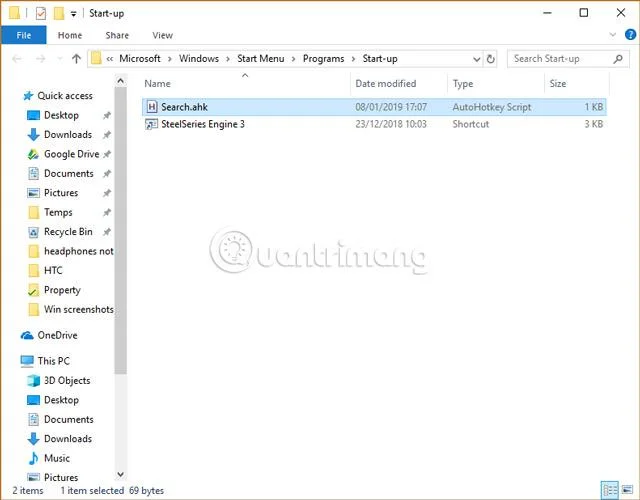The height and width of the screenshot is (500, 640).
Task: Open the headphones not folder
Action: click(x=78, y=251)
